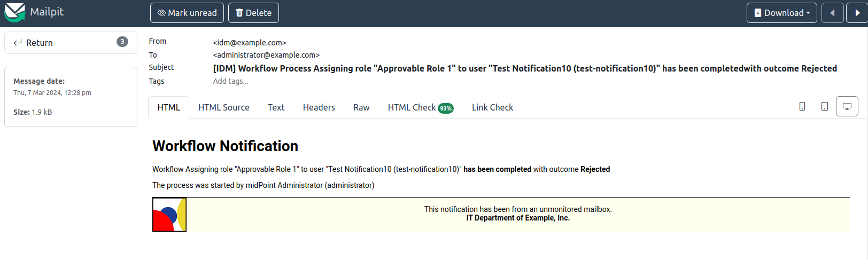Click the 93% HTML check score badge
Screen dimensions: 868x260
[x=446, y=108]
